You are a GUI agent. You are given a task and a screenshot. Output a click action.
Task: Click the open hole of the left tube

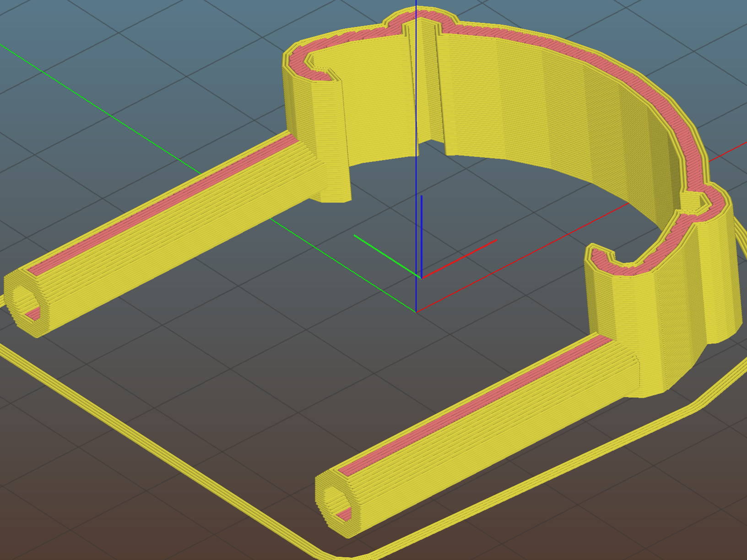[26, 303]
